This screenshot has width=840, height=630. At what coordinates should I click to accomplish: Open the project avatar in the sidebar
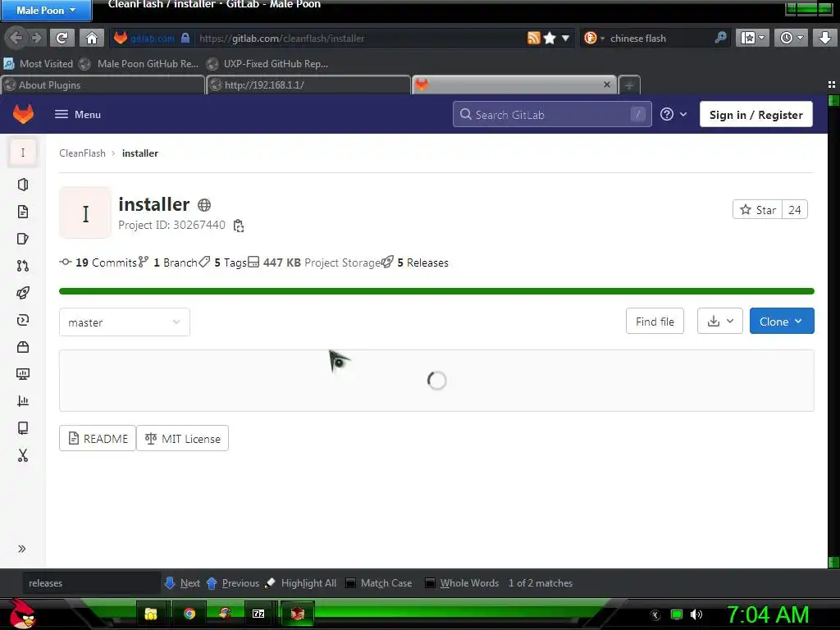pos(22,153)
